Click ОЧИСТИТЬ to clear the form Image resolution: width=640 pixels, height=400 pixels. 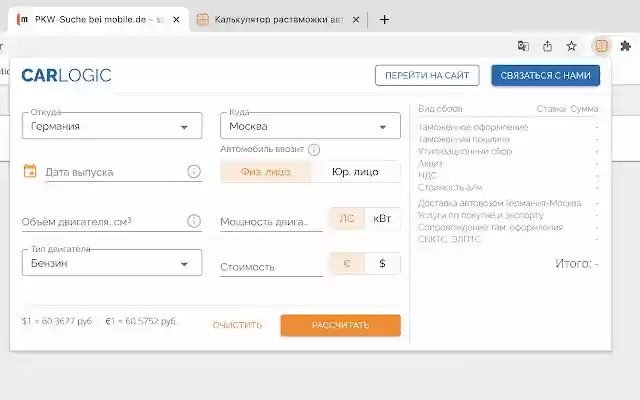(237, 325)
